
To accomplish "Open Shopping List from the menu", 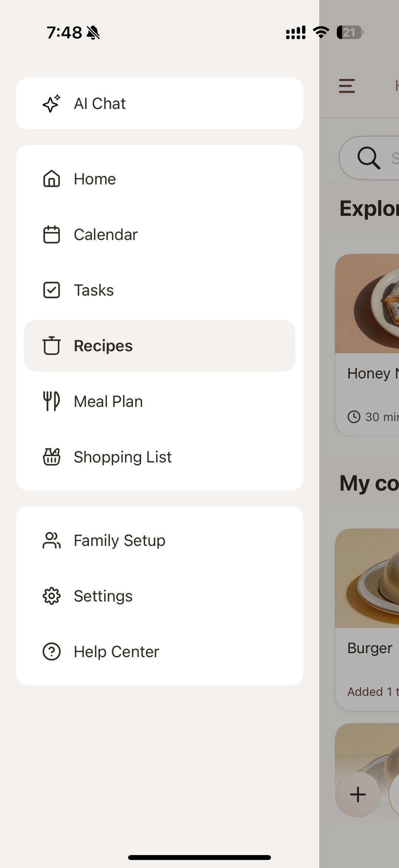I will [x=123, y=457].
